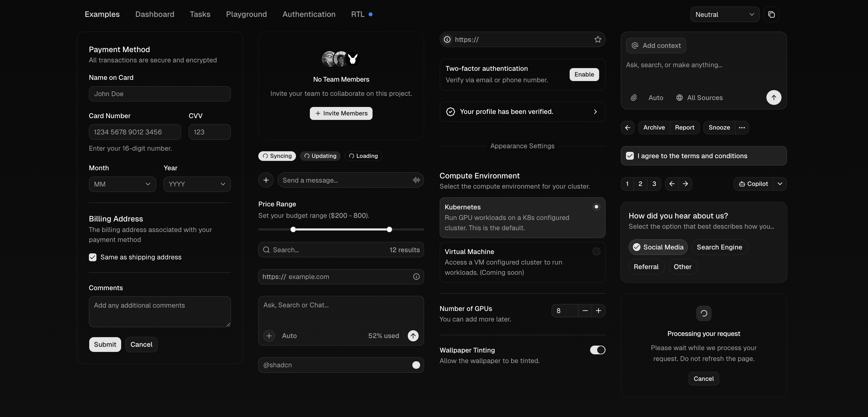The height and width of the screenshot is (417, 868).
Task: Click the Comments textarea
Action: [x=160, y=312]
